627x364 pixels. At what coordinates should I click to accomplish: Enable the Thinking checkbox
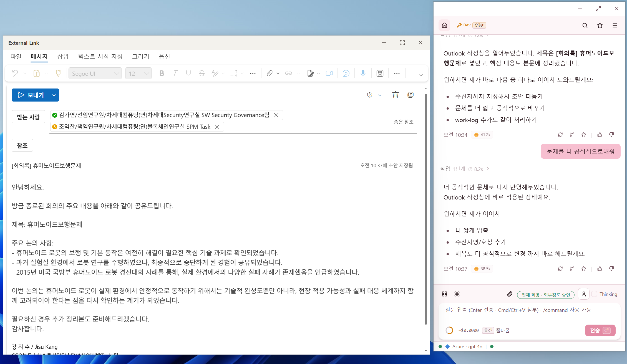[594, 294]
